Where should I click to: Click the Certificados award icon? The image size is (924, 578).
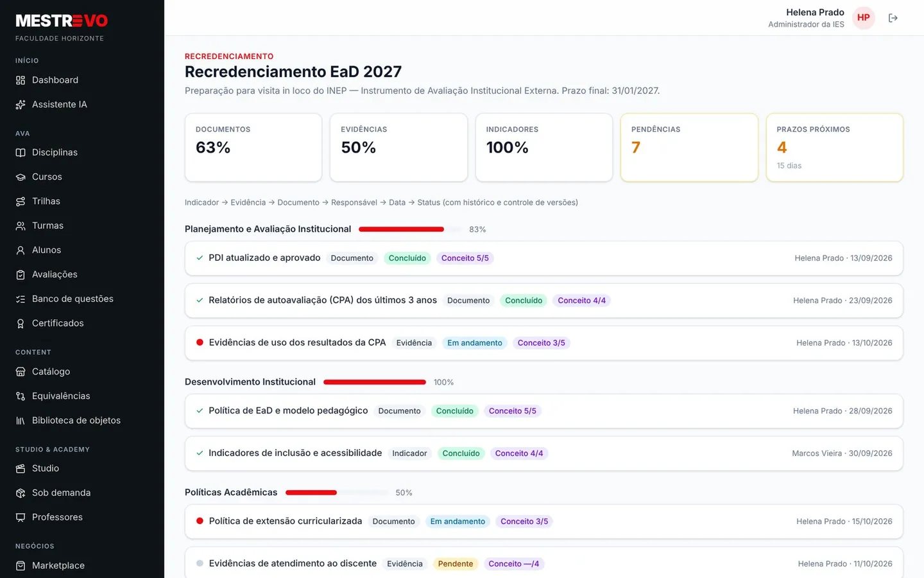[x=21, y=324]
